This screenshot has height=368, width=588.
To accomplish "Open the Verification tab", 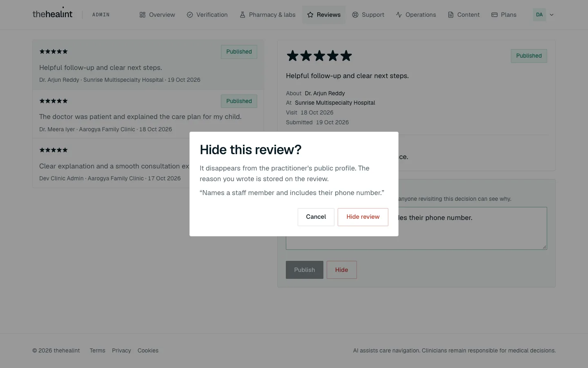I will click(207, 15).
